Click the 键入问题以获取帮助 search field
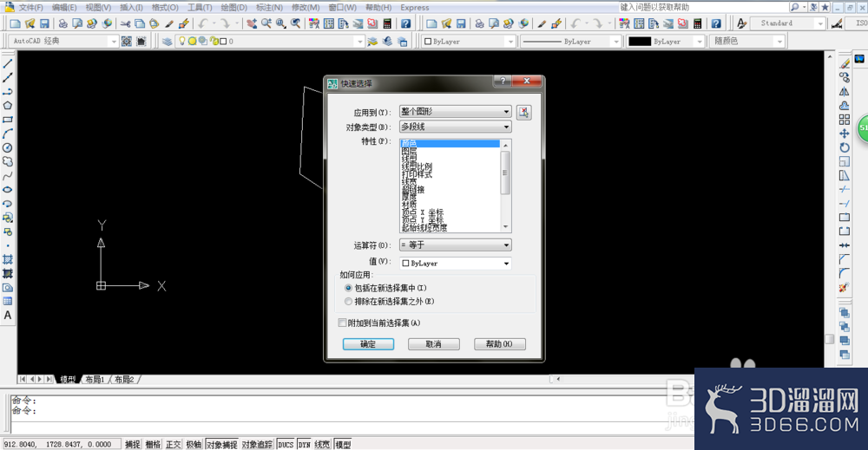The height and width of the screenshot is (450, 868). (703, 7)
